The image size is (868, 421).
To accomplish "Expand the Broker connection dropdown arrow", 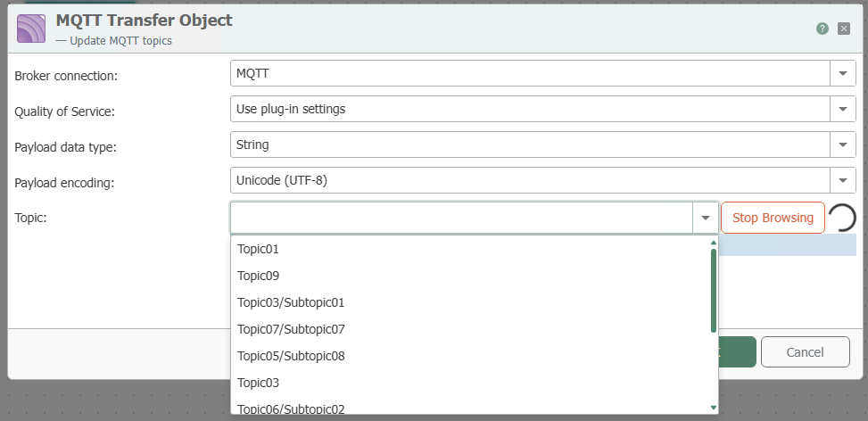I will tap(843, 73).
